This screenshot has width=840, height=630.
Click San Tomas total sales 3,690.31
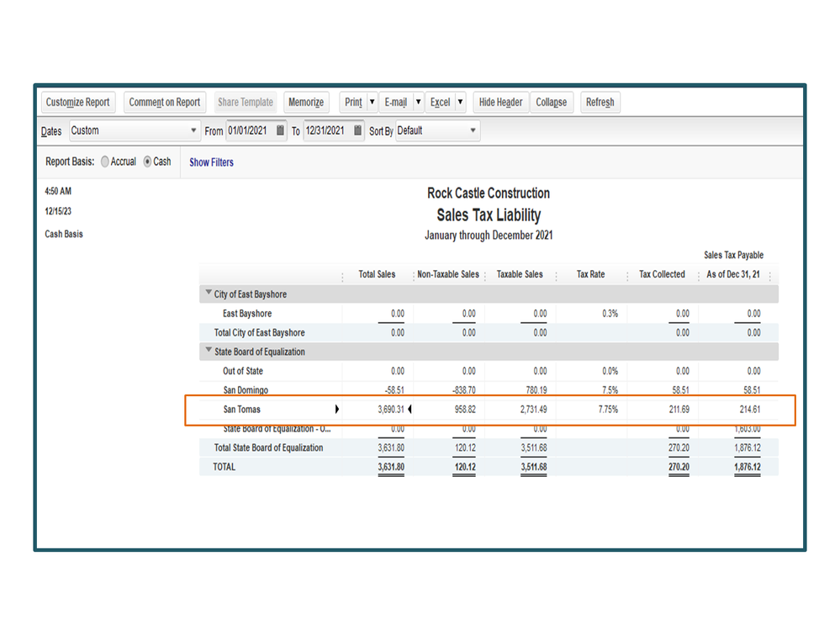[x=391, y=410]
